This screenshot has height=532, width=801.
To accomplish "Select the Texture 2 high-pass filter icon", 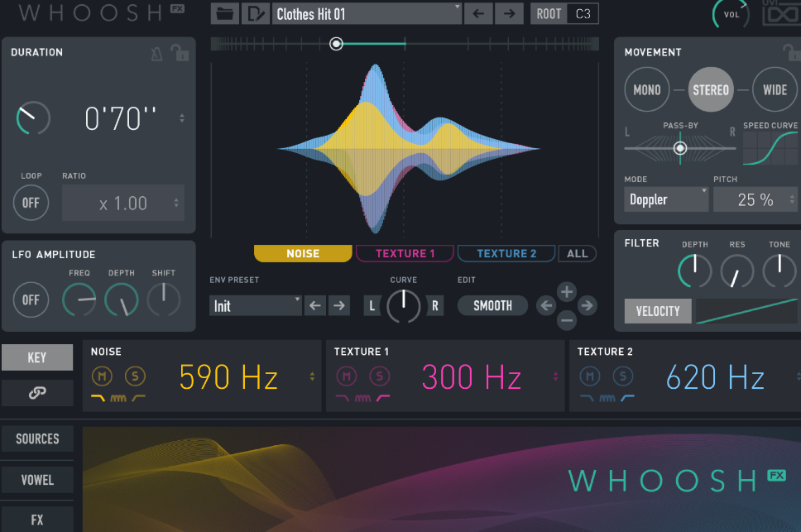I will [627, 398].
